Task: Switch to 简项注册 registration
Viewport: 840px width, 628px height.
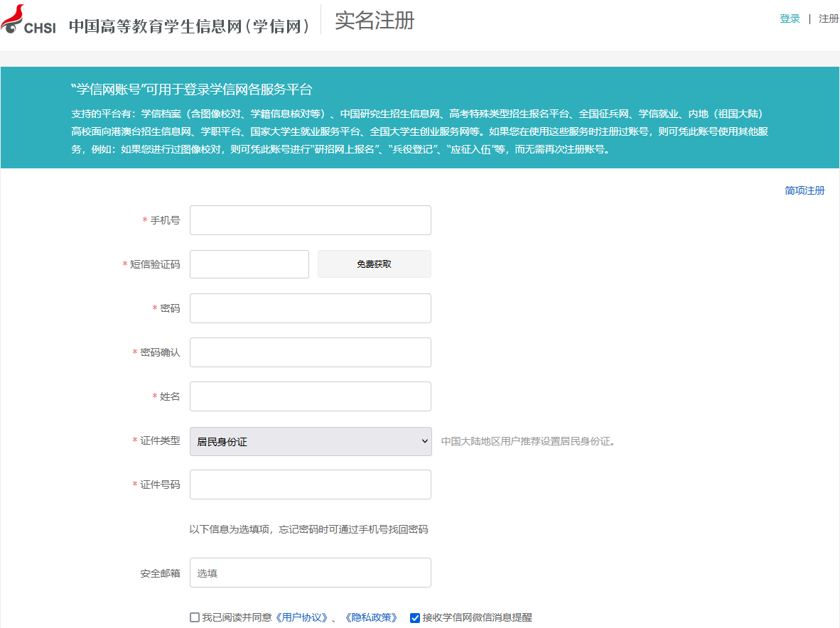Action: coord(804,190)
